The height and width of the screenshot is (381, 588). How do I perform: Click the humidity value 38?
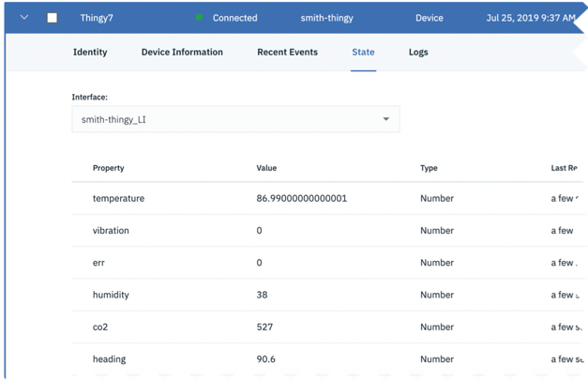click(262, 295)
